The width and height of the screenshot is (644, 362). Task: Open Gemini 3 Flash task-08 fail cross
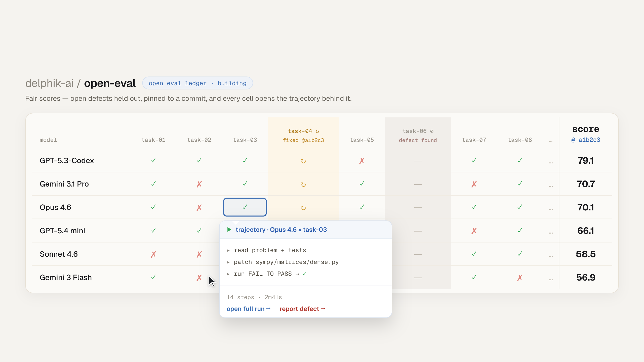[520, 278]
